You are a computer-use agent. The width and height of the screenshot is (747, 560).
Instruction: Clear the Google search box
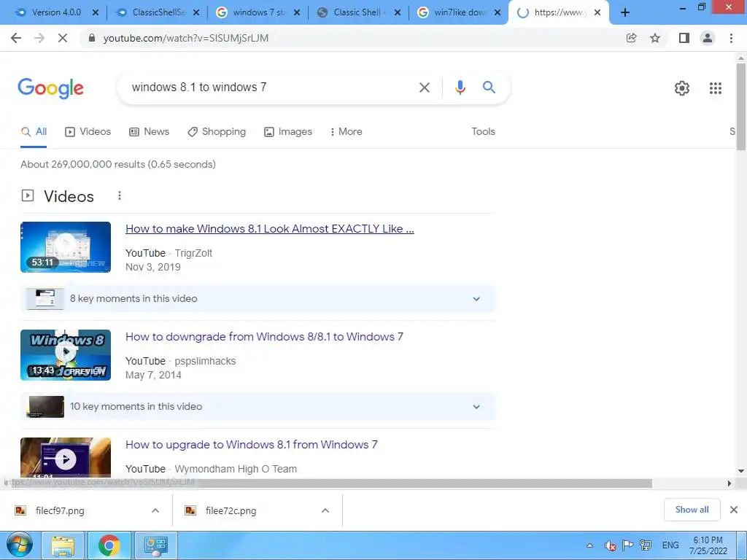click(x=424, y=87)
